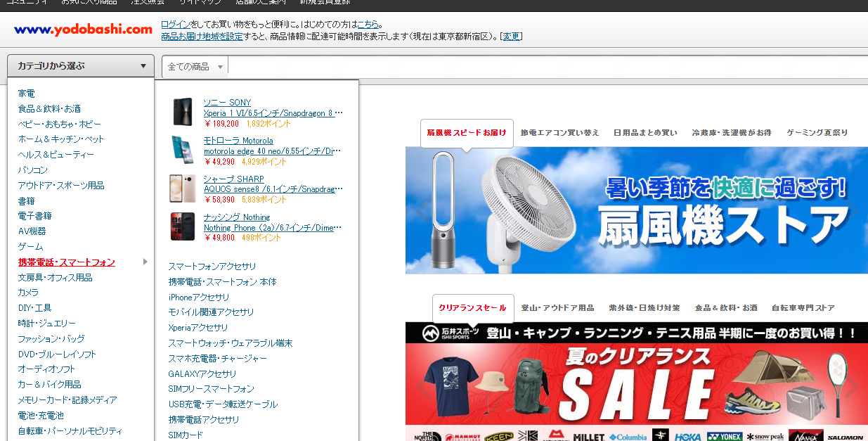Open the Nothing Phone (2a) thumbnail
Screen dimensions: 868x441
click(183, 226)
